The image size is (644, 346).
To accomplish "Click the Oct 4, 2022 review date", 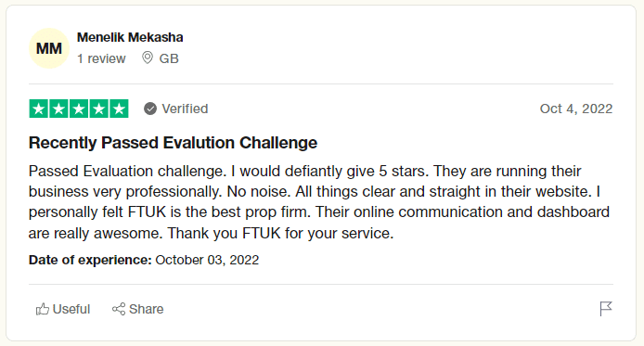I will pos(576,109).
